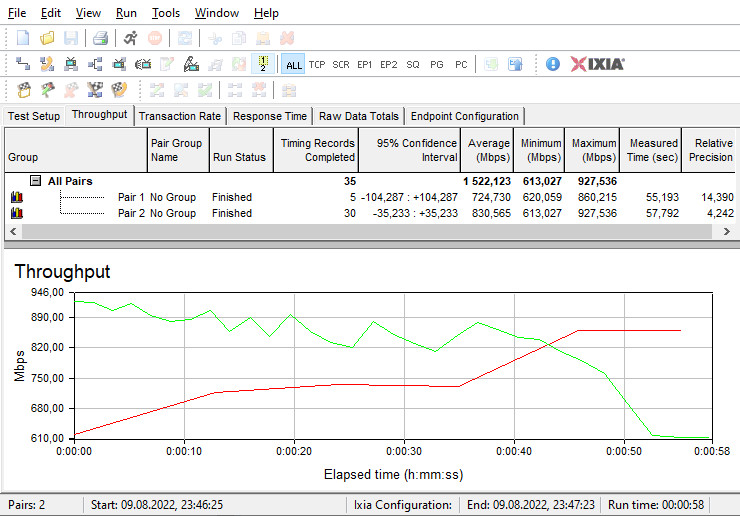Click 95% Confidence Interval column header
Screen dimensions: 740x516
[409, 150]
